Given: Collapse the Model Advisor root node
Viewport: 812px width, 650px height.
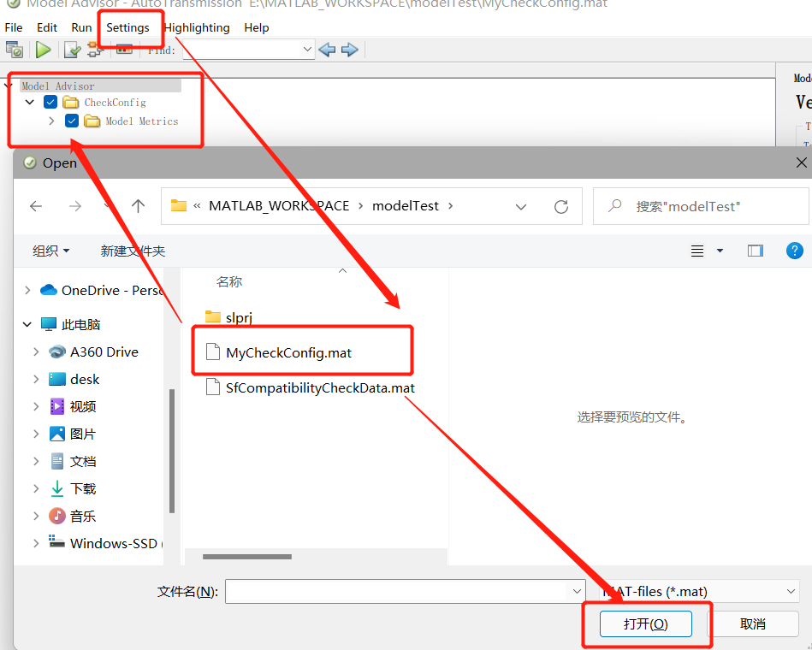Looking at the screenshot, I should pos(8,85).
